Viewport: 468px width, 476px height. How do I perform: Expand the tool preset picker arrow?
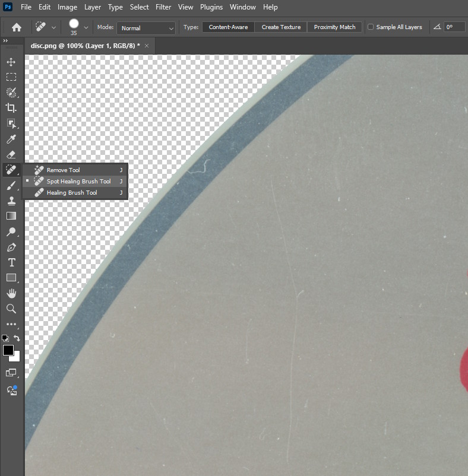(x=54, y=28)
